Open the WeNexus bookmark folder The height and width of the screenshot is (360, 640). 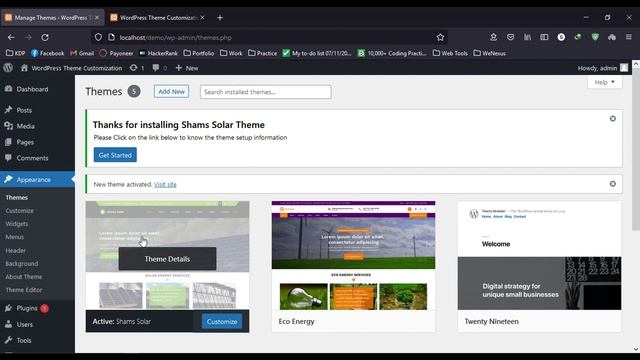(x=489, y=53)
